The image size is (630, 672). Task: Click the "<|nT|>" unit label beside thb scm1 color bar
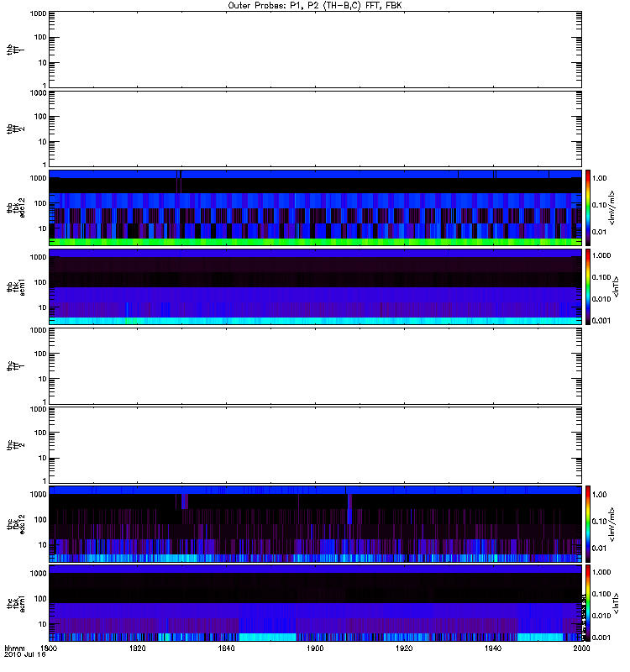coord(616,286)
